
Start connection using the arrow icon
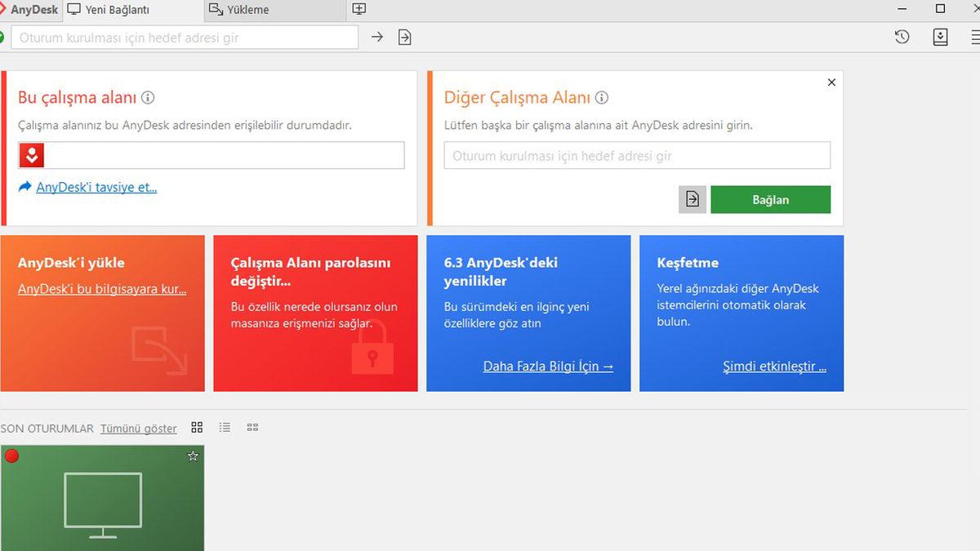[376, 37]
